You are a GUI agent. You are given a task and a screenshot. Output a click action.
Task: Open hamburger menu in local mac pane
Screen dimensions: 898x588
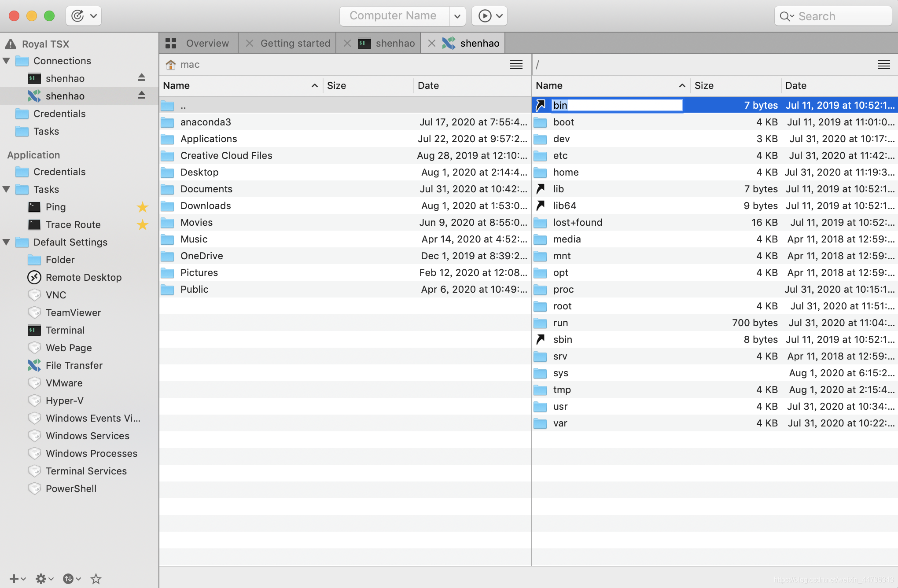click(x=516, y=65)
